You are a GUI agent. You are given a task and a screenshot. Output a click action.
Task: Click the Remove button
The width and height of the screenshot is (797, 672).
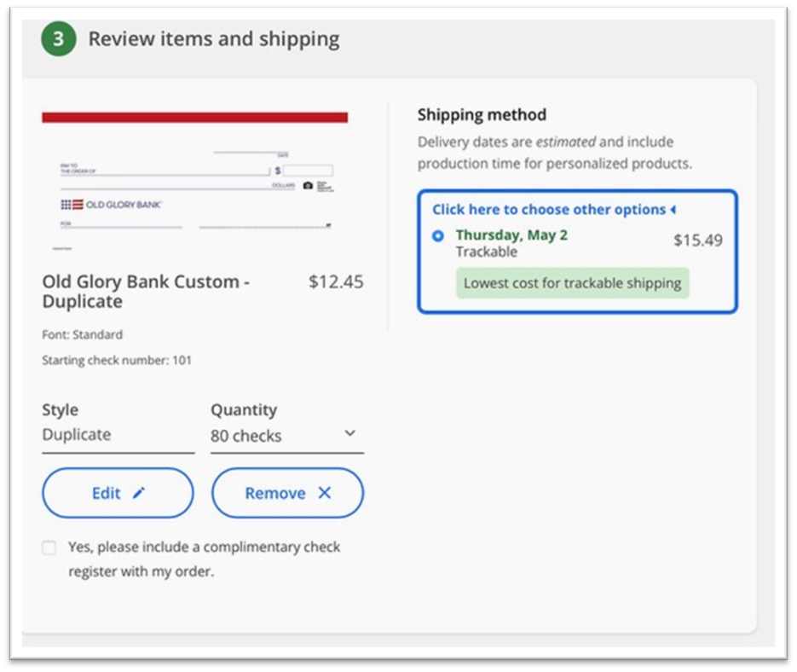click(x=287, y=493)
